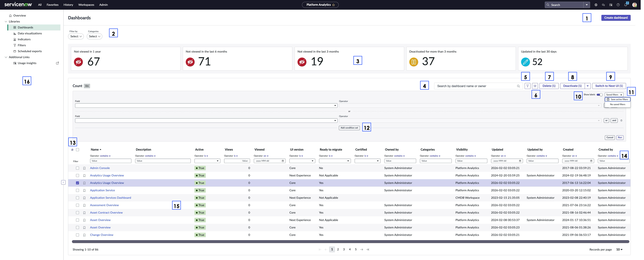Viewport: 644px width, 260px height.
Task: Open the History menu
Action: (68, 5)
